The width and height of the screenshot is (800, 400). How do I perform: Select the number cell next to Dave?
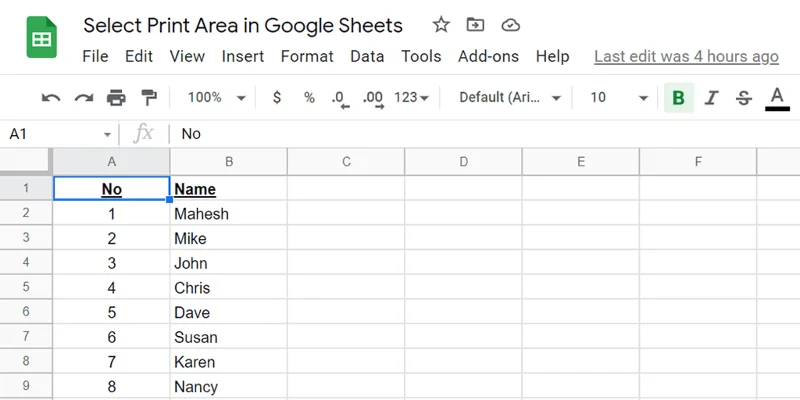[x=111, y=312]
